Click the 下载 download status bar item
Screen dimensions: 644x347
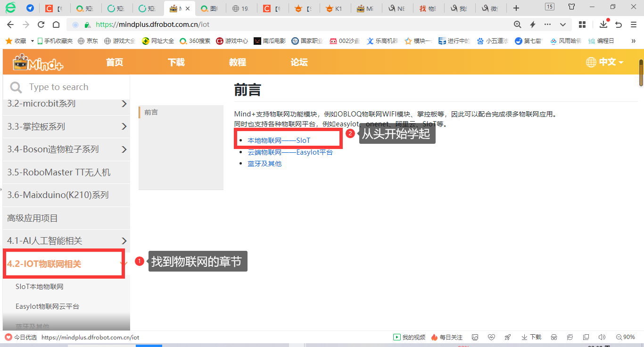pos(531,337)
